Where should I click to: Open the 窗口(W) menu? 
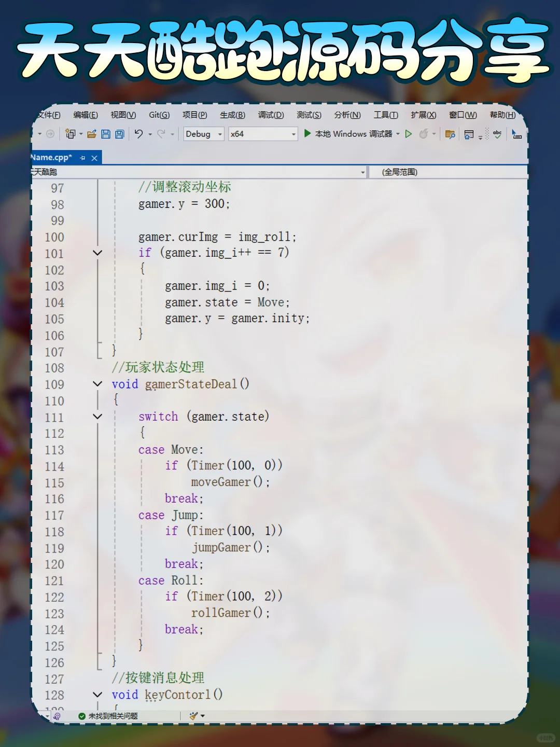point(463,115)
